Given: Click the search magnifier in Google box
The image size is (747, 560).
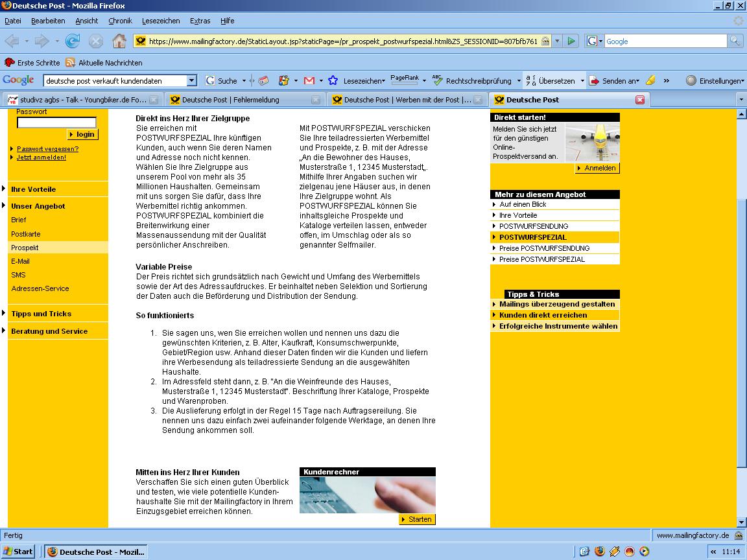Looking at the screenshot, I should pos(735,41).
